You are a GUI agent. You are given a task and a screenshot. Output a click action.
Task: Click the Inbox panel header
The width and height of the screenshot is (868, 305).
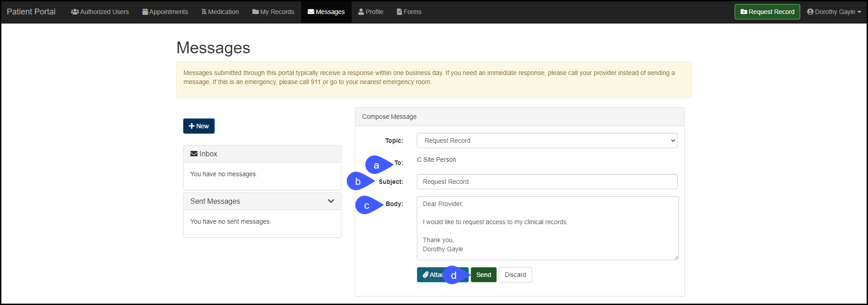tap(262, 154)
